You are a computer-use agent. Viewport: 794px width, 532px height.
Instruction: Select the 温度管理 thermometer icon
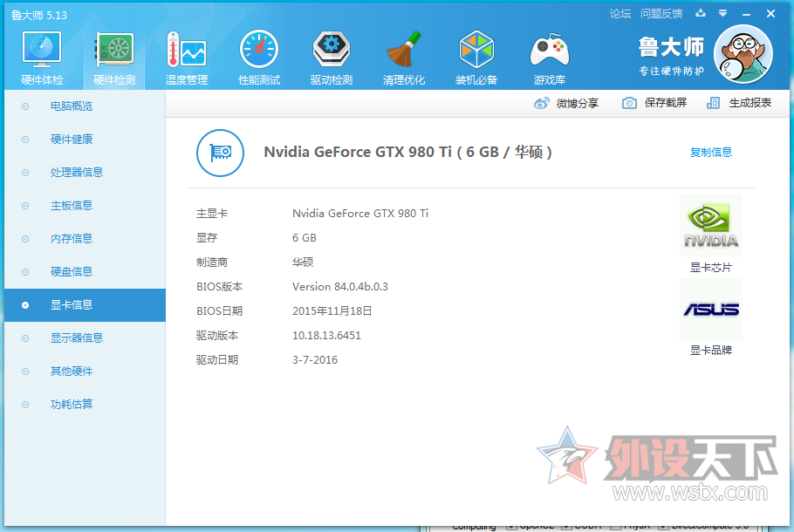coord(187,52)
